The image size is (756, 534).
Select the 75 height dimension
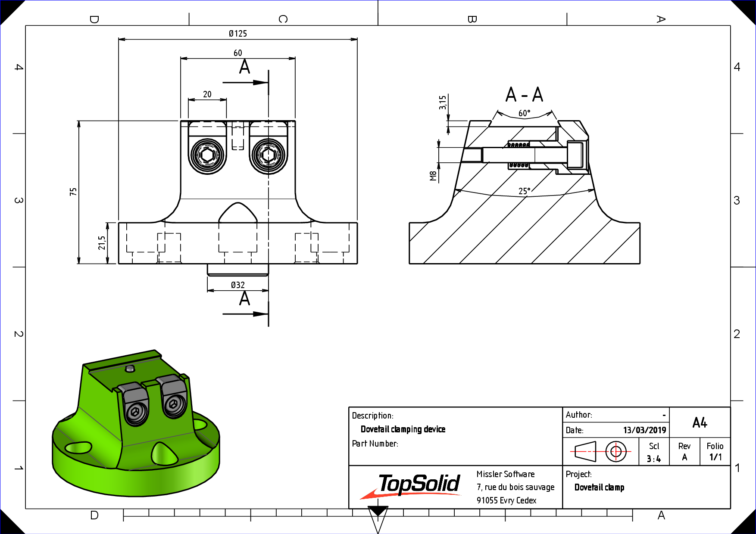click(x=73, y=192)
